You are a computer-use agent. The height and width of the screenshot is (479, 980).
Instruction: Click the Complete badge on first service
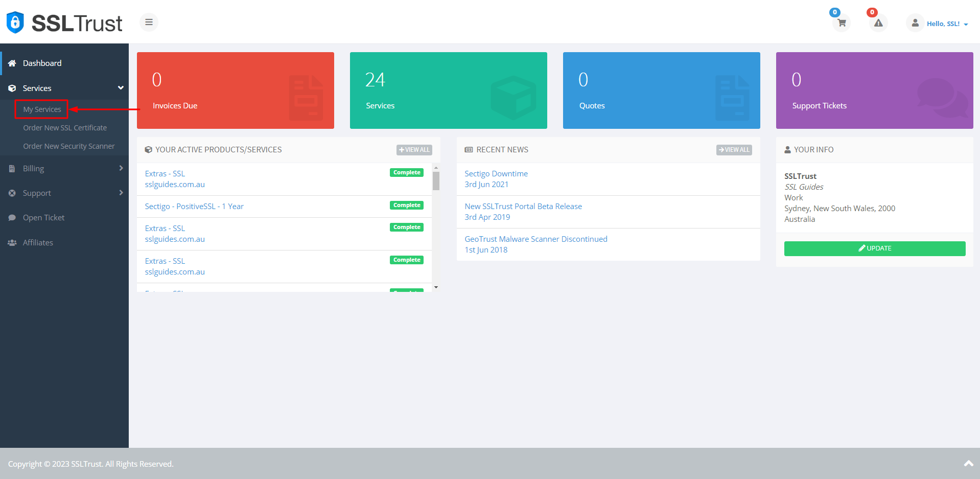(x=406, y=172)
